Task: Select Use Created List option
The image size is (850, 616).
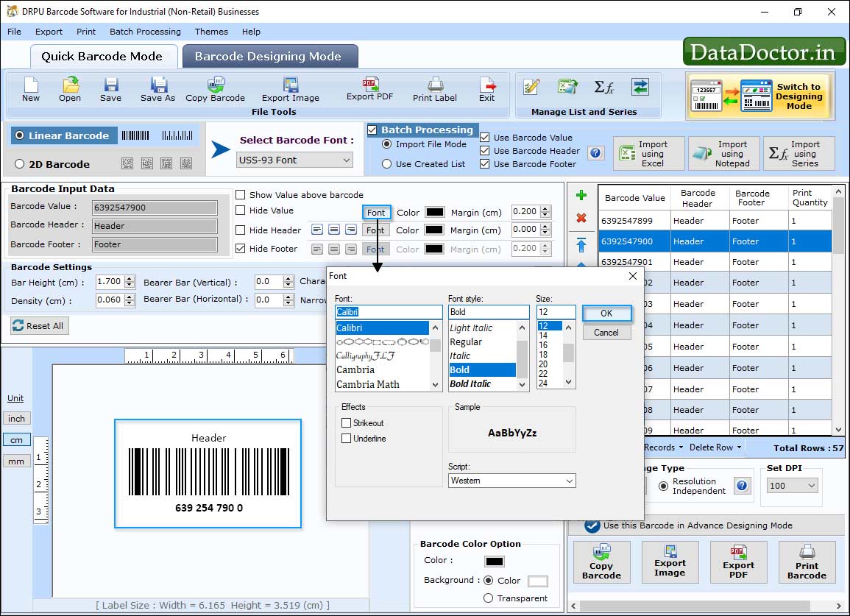Action: coord(386,164)
